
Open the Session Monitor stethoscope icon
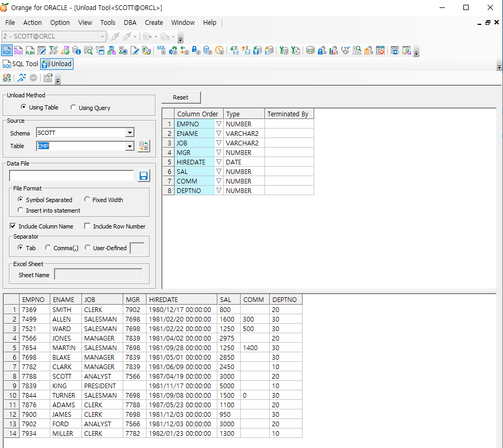[345, 50]
